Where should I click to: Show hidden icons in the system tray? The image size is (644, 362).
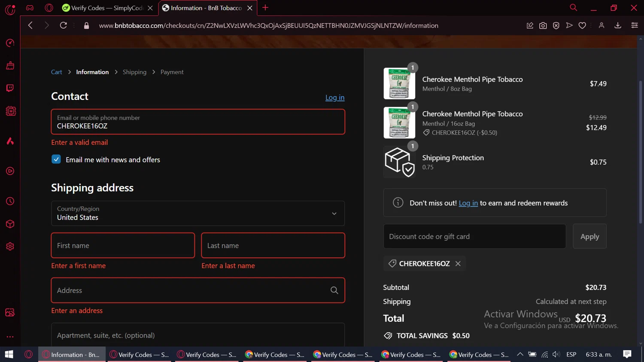(520, 354)
